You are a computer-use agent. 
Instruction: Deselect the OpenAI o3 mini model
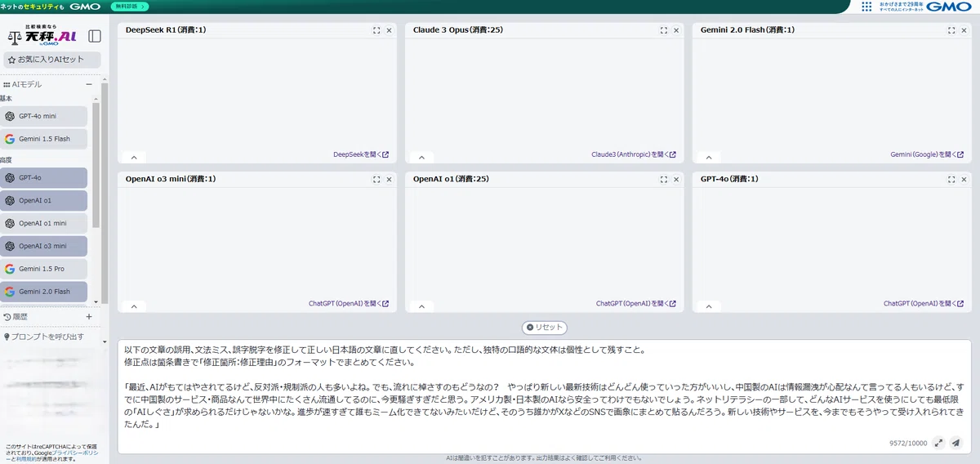coord(44,246)
